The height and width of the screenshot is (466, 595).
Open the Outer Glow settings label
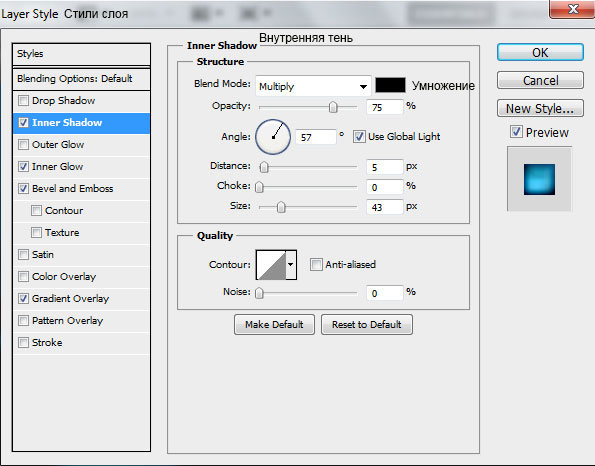point(58,145)
